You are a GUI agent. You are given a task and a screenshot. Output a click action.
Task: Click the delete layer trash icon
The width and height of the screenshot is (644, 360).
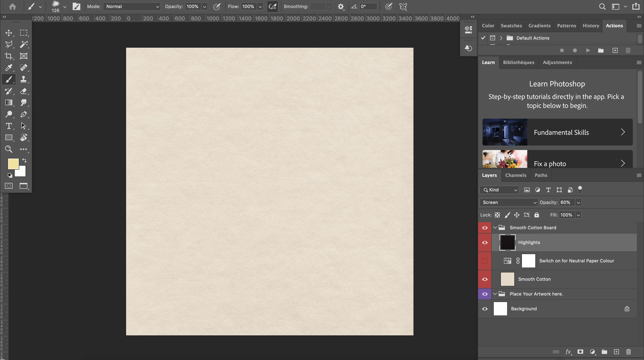point(628,352)
